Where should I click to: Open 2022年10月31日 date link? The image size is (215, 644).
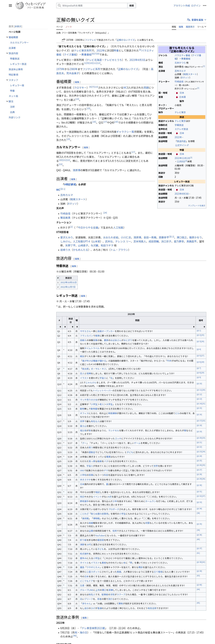pos(68,283)
